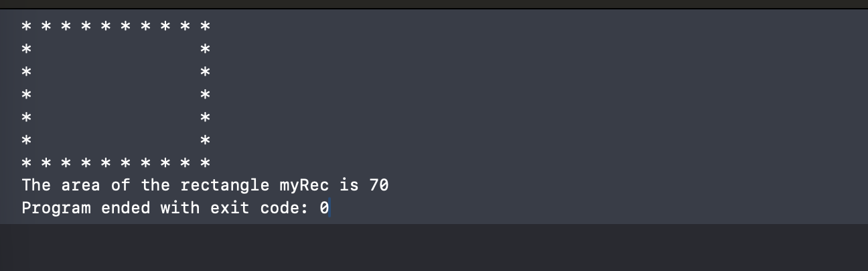Image resolution: width=868 pixels, height=271 pixels.
Task: Click the word "myRec" in the output
Action: tap(299, 185)
